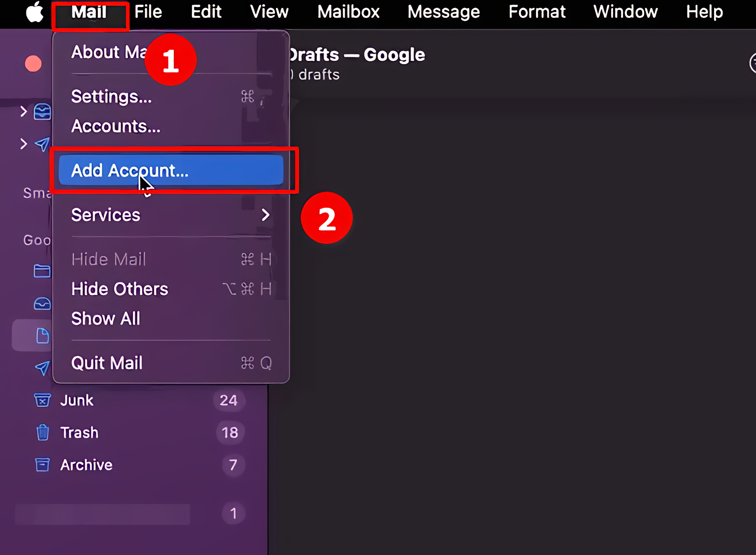Expand the Inbox disclosure chevron

24,111
